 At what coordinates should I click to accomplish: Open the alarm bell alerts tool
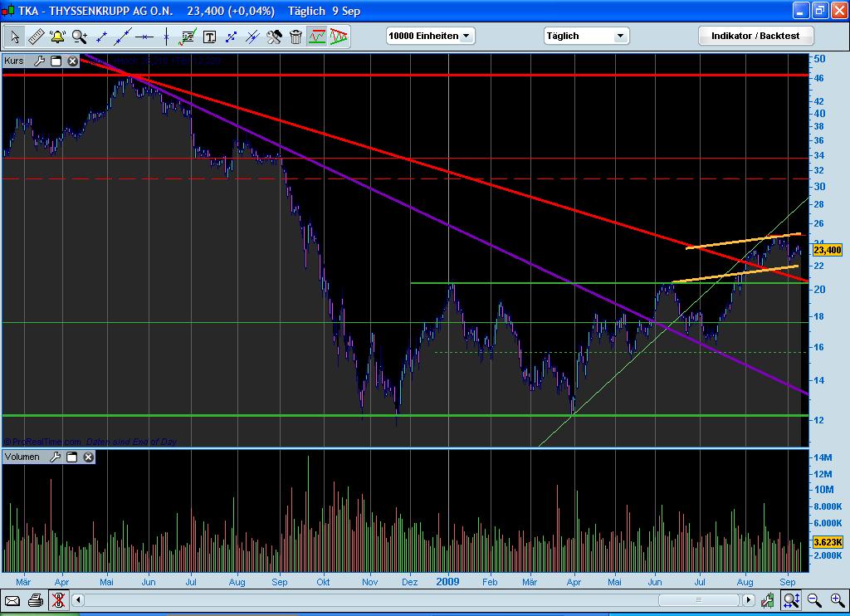click(x=57, y=37)
